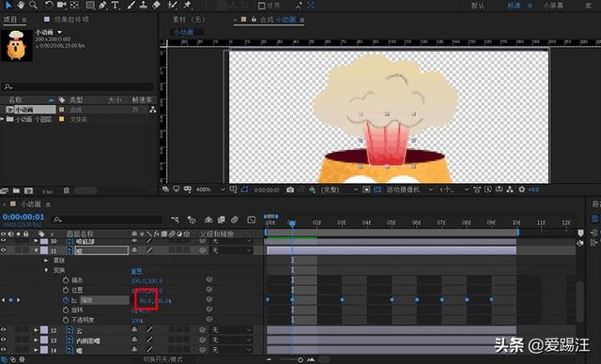The width and height of the screenshot is (601, 364).
Task: Toggle hide shy layers icon in timeline
Action: tap(208, 220)
